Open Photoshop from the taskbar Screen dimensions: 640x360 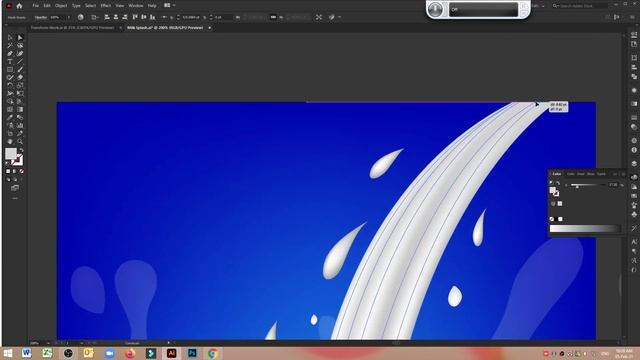coord(192,353)
